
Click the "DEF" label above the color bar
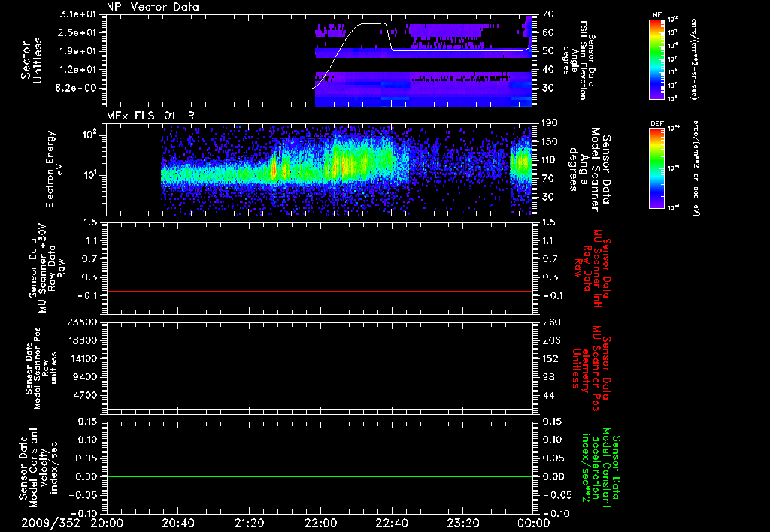(657, 124)
